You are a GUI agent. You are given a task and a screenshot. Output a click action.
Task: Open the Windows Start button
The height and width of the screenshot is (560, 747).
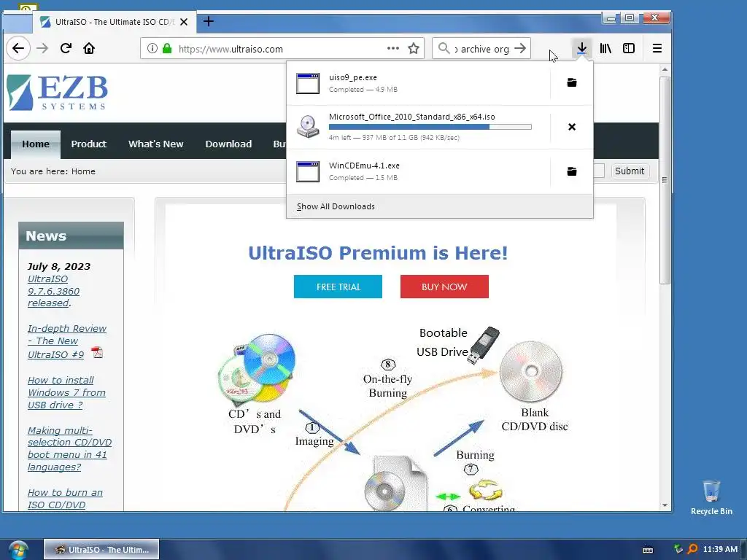(x=18, y=550)
